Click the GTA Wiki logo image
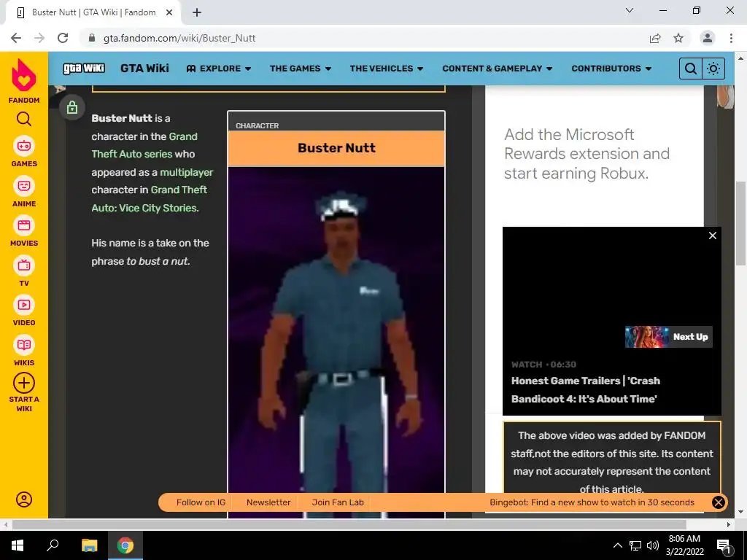 (84, 69)
